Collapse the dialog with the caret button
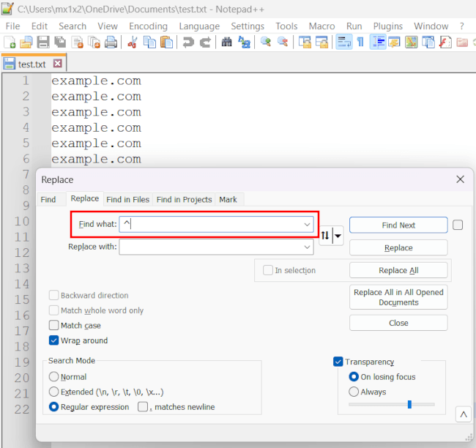The width and height of the screenshot is (476, 448). [x=464, y=414]
